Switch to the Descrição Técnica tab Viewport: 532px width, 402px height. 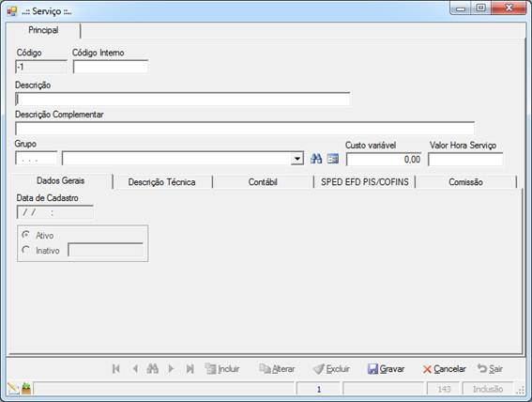[x=161, y=182]
